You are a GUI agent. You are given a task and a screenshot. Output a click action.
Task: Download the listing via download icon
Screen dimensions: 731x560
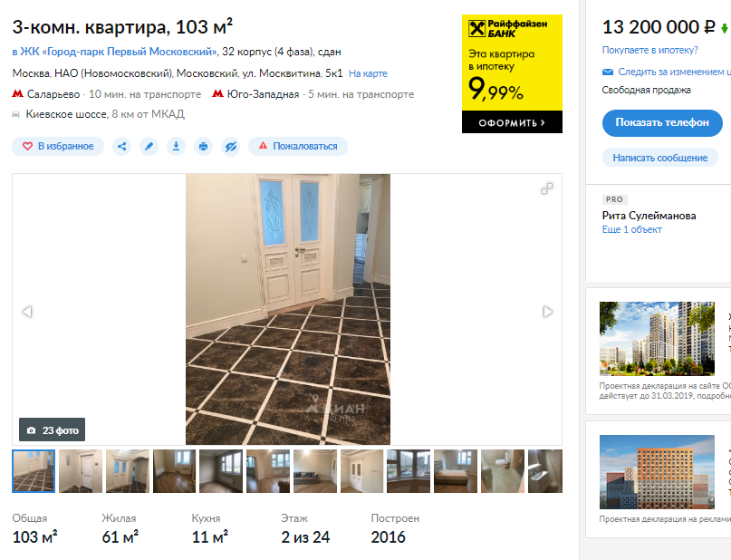click(x=177, y=147)
